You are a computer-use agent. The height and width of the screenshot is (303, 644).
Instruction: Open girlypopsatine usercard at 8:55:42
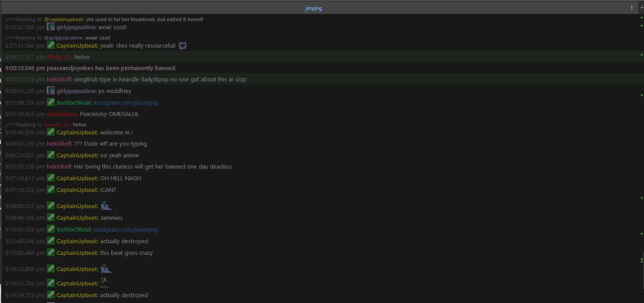(76, 27)
